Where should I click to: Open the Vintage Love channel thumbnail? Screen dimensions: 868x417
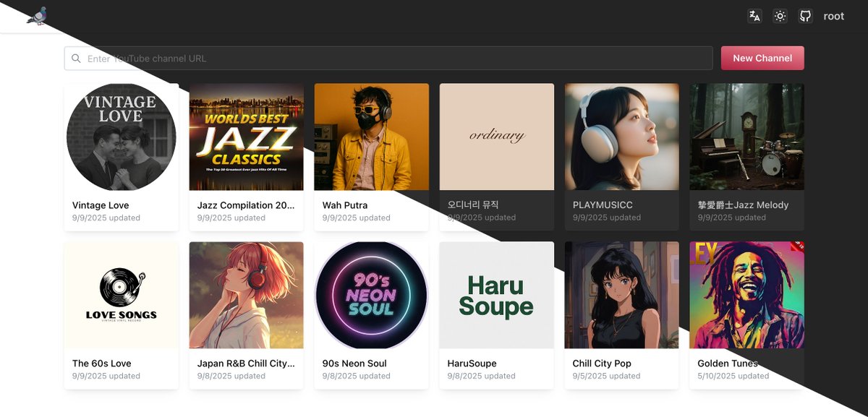(x=121, y=137)
